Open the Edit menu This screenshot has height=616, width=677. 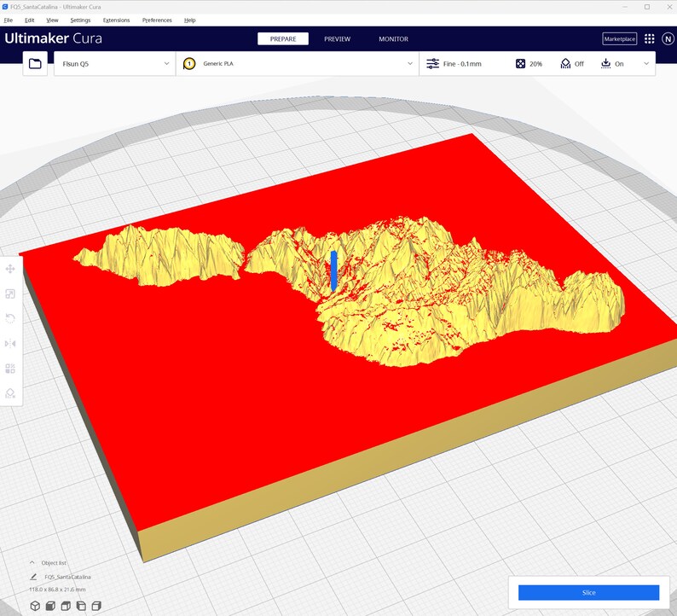[29, 20]
